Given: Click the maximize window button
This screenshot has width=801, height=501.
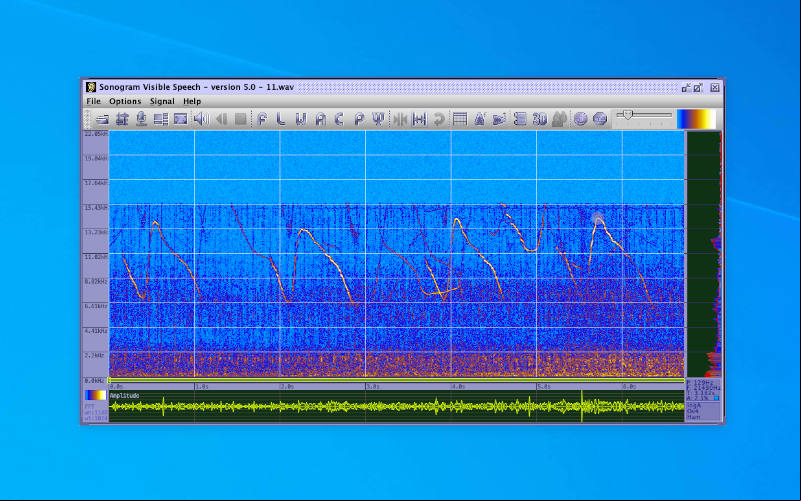Looking at the screenshot, I should point(698,88).
